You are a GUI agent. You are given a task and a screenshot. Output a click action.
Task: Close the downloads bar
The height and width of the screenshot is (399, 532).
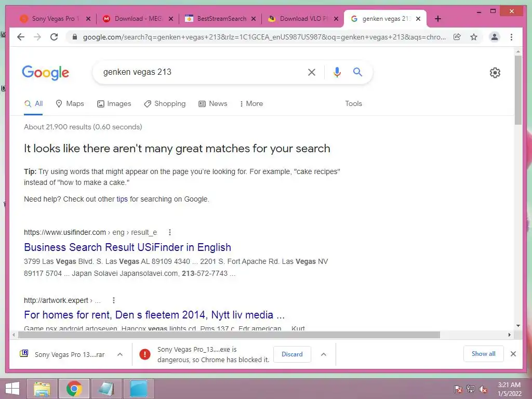click(513, 354)
